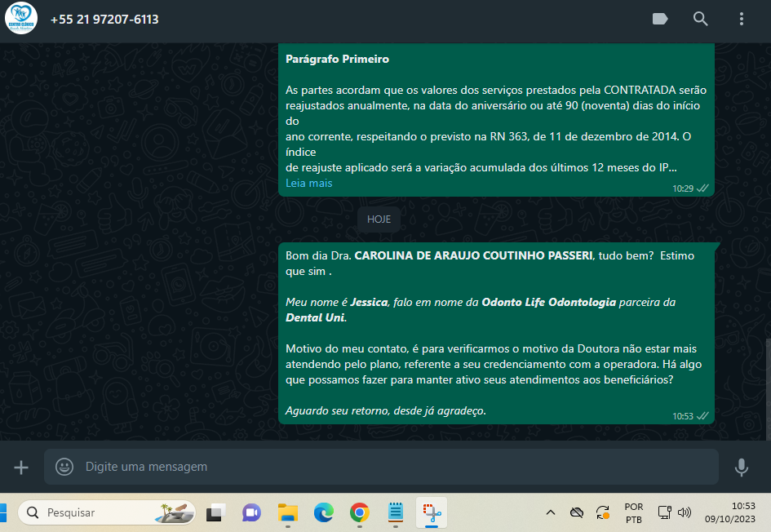Expand message with Leia mais link
771x532 pixels.
(x=308, y=183)
